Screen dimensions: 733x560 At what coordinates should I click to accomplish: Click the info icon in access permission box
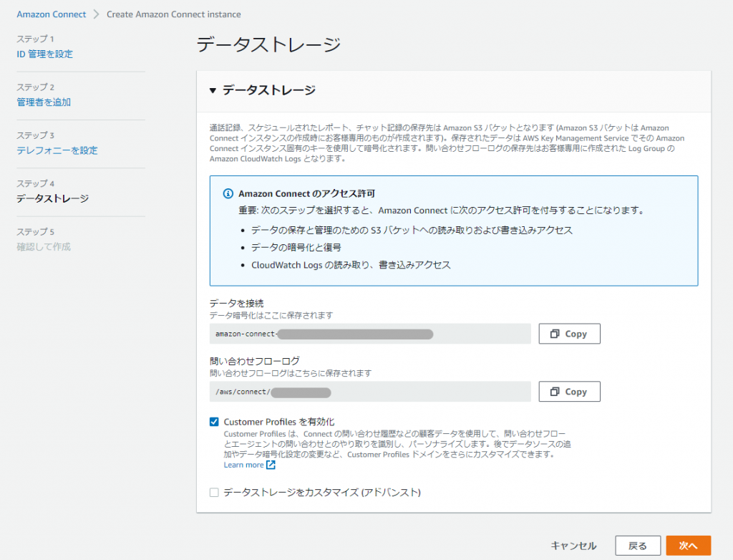tap(228, 193)
